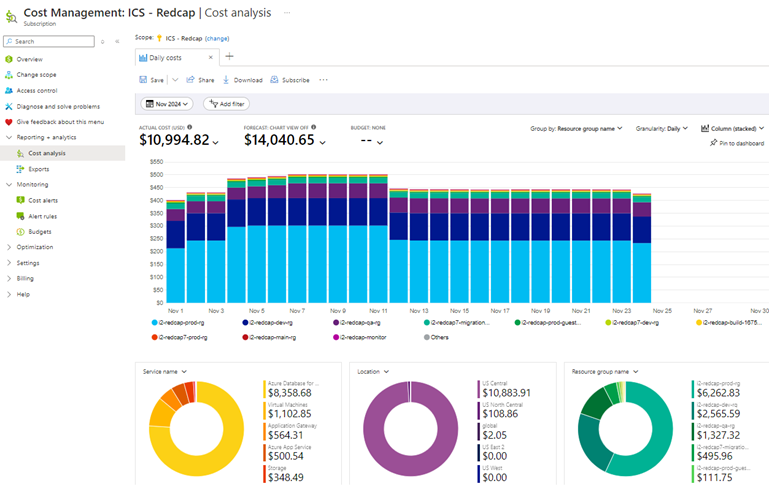Click the Access control people icon
The height and width of the screenshot is (489, 769).
9,91
